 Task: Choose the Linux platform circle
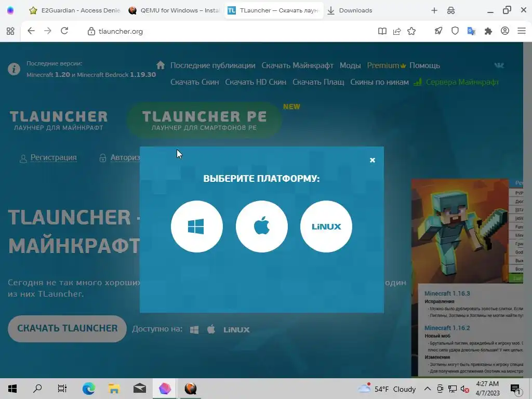pyautogui.click(x=326, y=227)
